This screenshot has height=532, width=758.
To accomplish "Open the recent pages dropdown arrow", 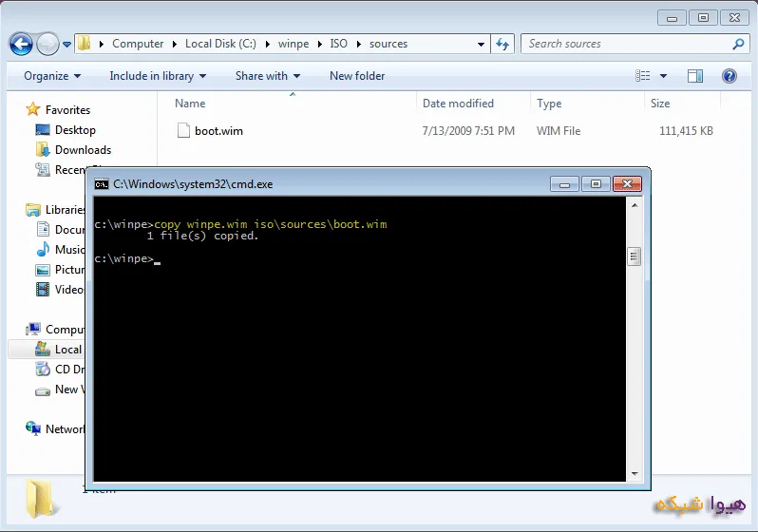I will (66, 45).
